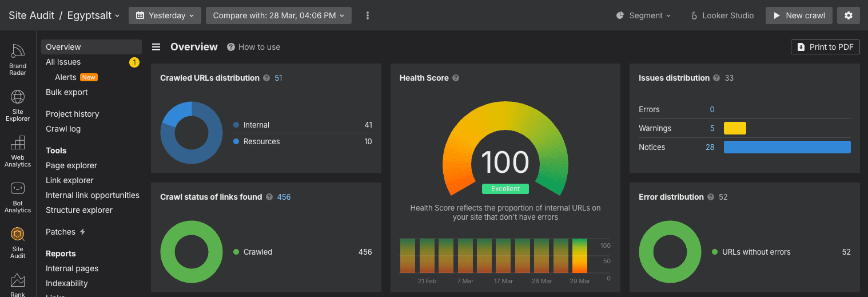Open Structure explorer
This screenshot has height=297, width=868.
pos(79,210)
